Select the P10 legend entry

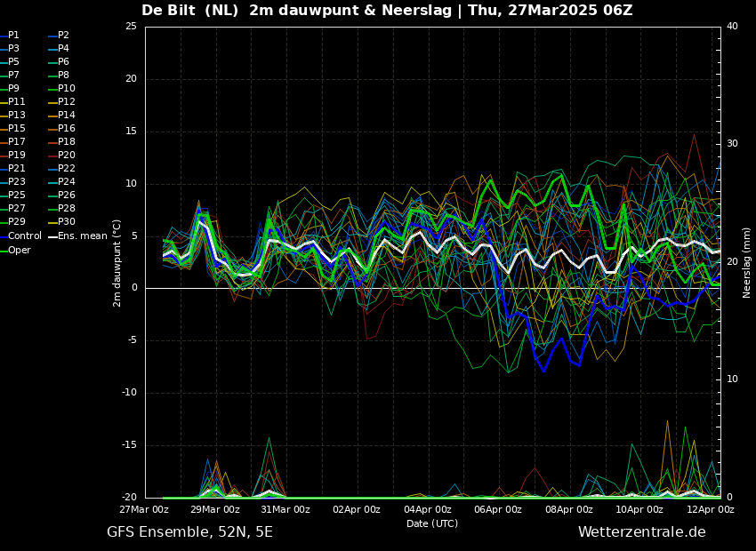coord(61,89)
